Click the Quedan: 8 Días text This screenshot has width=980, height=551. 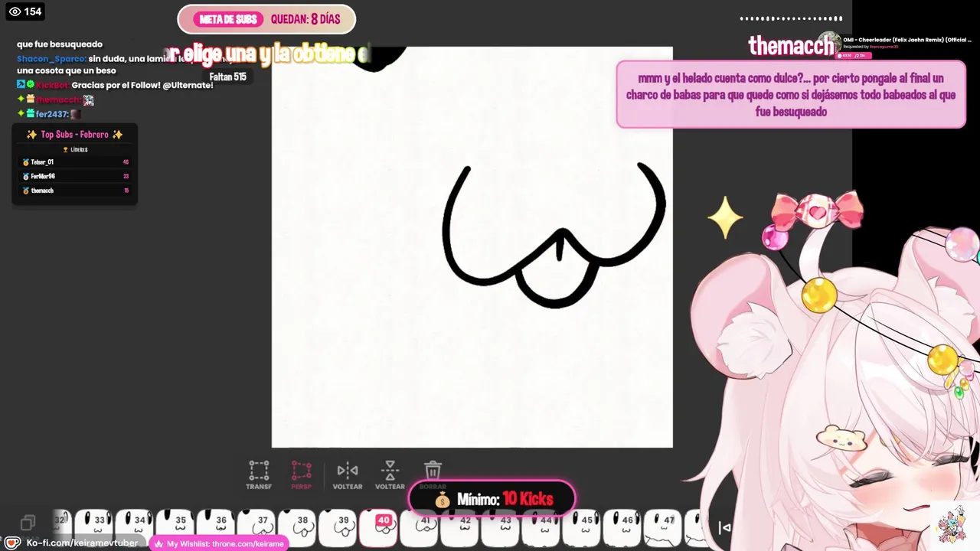tap(305, 20)
